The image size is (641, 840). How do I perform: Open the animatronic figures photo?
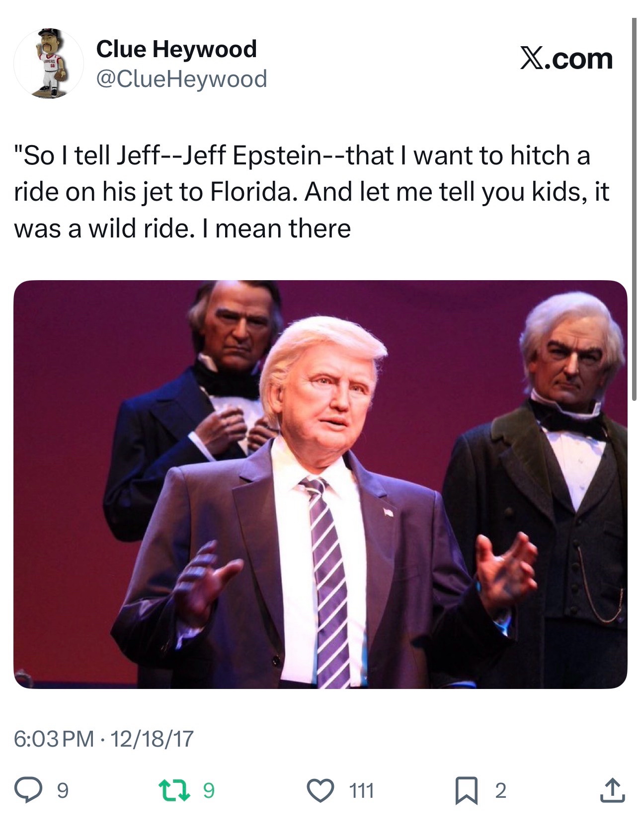[320, 484]
